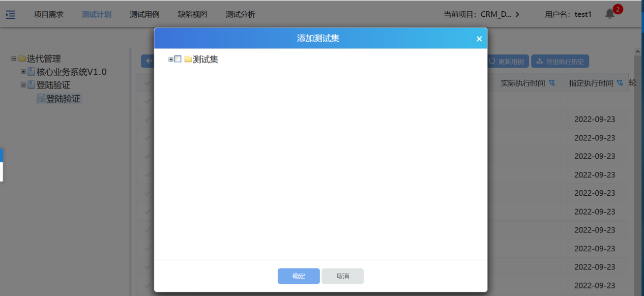Viewport: 644px width, 296px height.
Task: Open filter for 指定执行时间 column
Action: (620, 83)
